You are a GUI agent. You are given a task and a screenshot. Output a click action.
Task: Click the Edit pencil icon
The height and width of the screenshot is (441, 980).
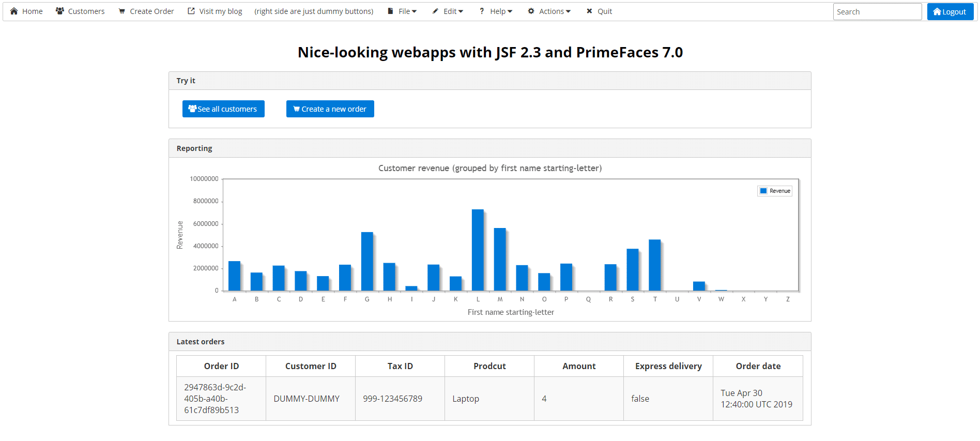point(435,11)
